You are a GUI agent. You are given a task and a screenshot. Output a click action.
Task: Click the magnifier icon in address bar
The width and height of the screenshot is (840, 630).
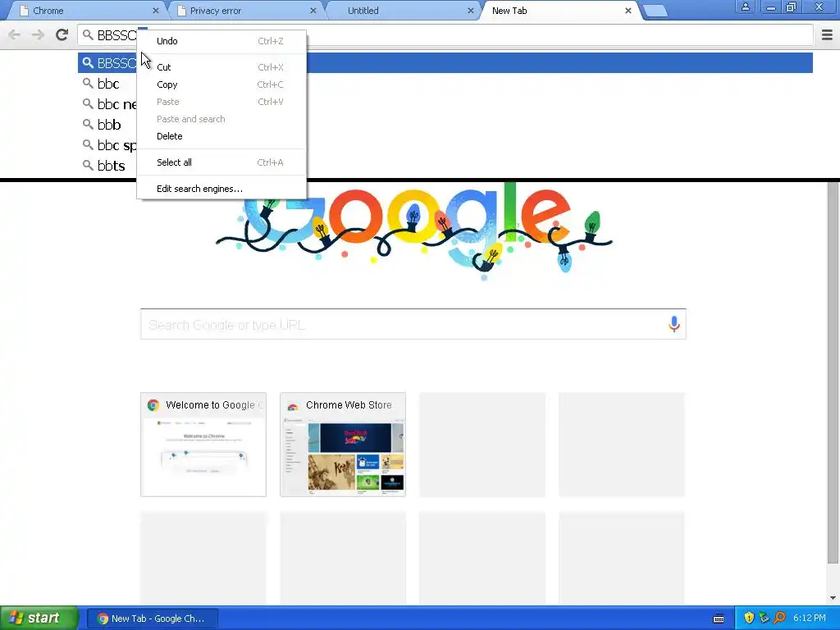tap(88, 34)
